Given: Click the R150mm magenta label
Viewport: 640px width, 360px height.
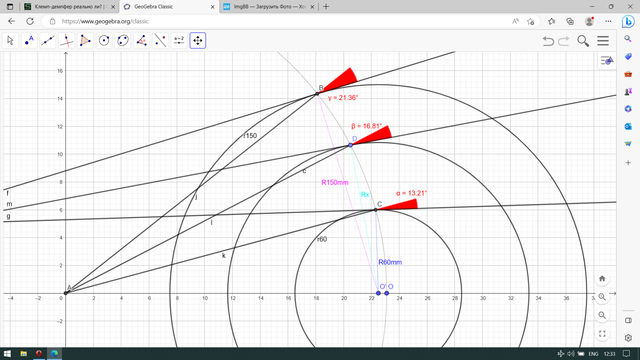Looking at the screenshot, I should 335,182.
